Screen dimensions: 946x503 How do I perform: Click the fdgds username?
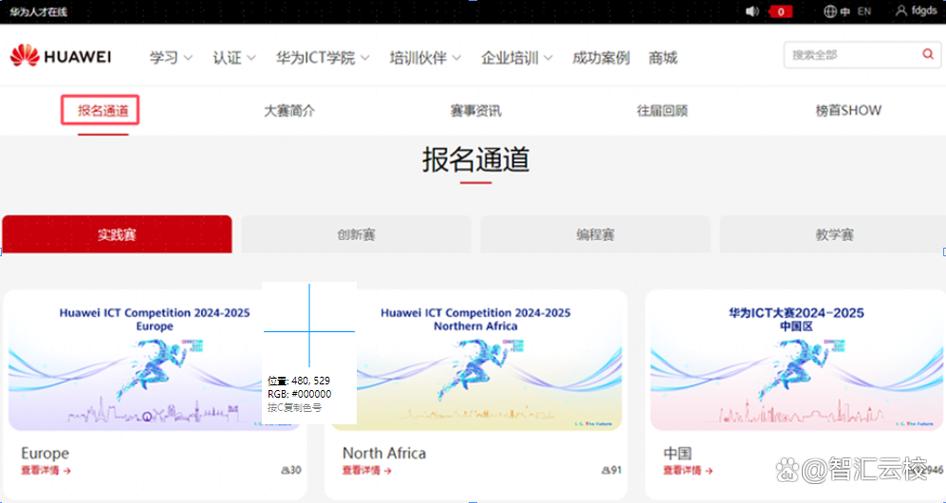point(924,11)
